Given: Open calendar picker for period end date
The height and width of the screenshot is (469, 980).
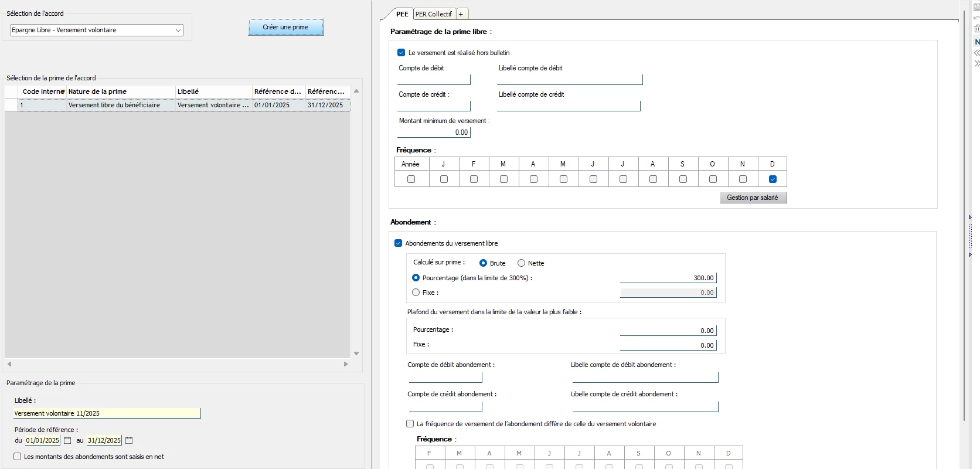Looking at the screenshot, I should click(129, 440).
